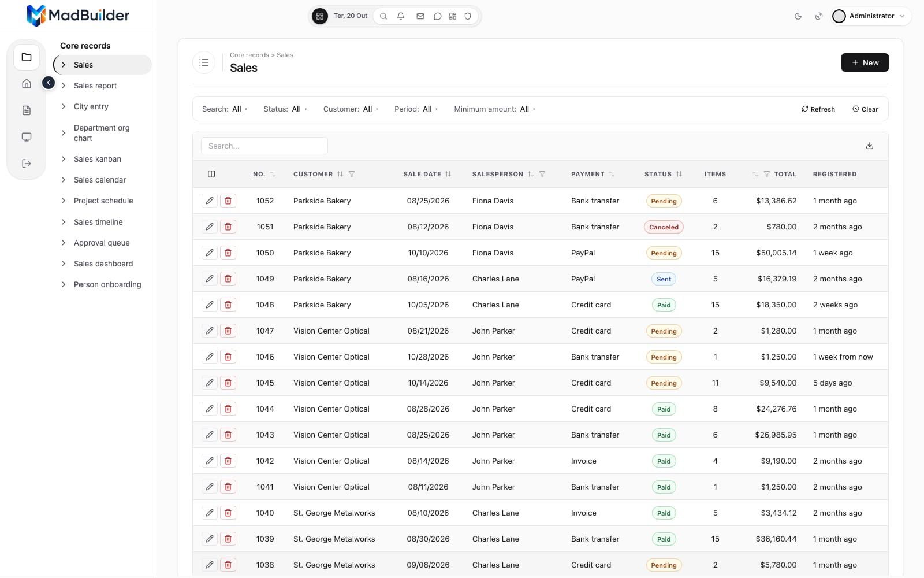Open Sales kanban in sidebar

click(98, 159)
